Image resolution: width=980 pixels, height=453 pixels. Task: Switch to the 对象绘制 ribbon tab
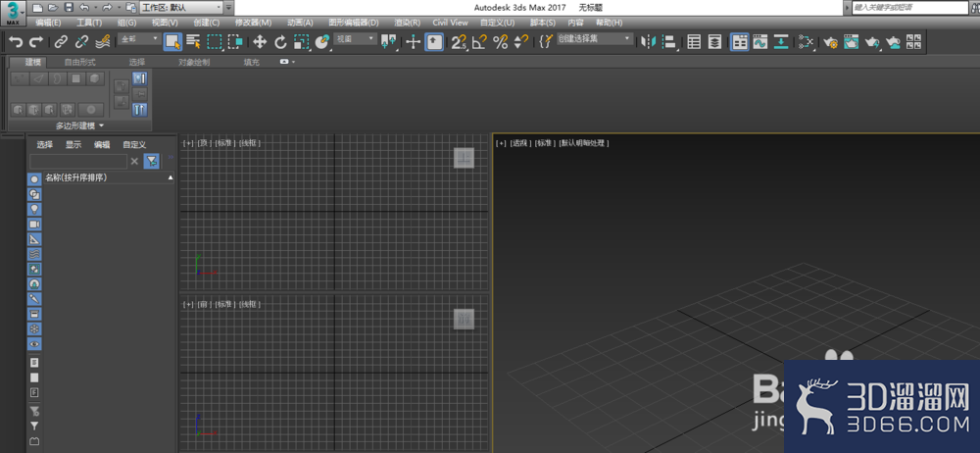(x=194, y=62)
